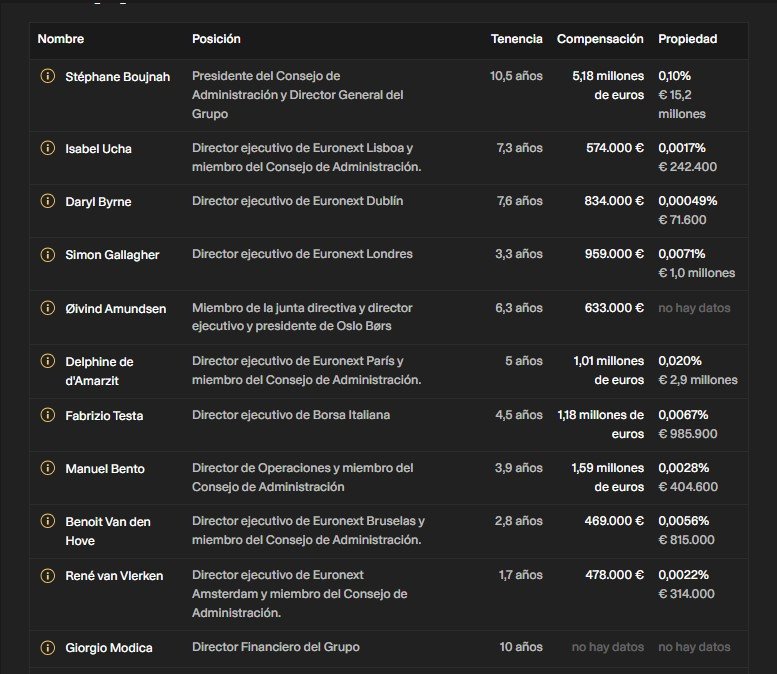Screen dimensions: 777x674
Task: Click compensation value 633.000 €
Action: tap(614, 308)
